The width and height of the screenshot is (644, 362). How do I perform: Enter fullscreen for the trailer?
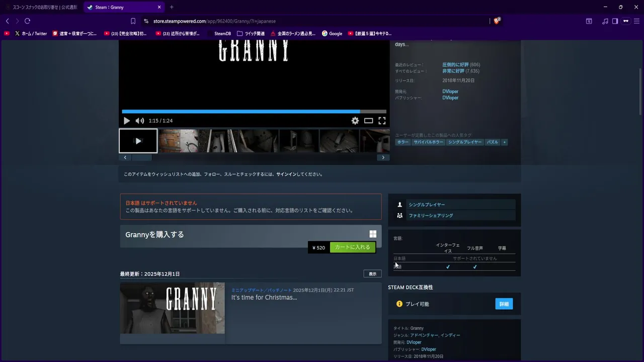tap(382, 121)
